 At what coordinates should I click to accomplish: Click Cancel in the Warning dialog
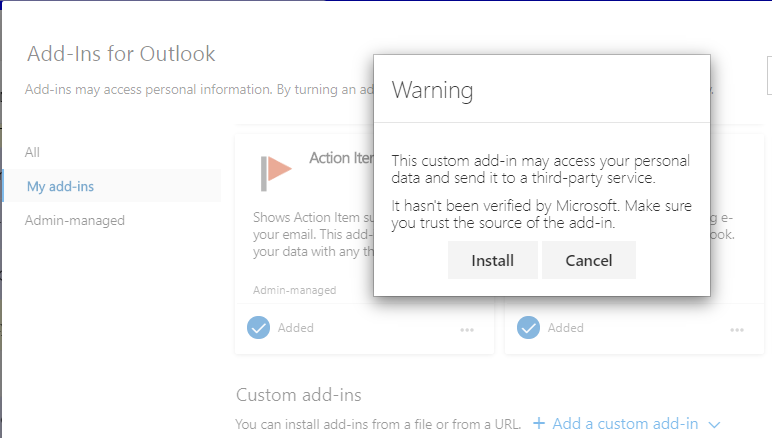click(x=588, y=260)
